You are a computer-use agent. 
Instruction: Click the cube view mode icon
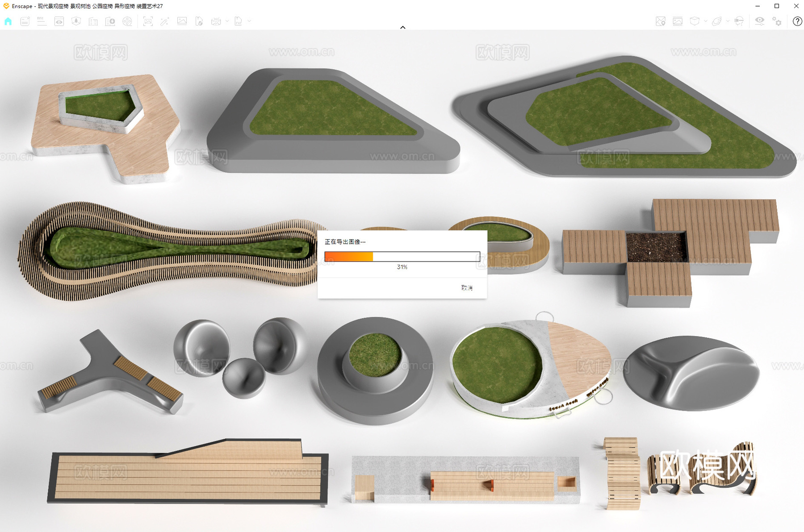click(695, 21)
